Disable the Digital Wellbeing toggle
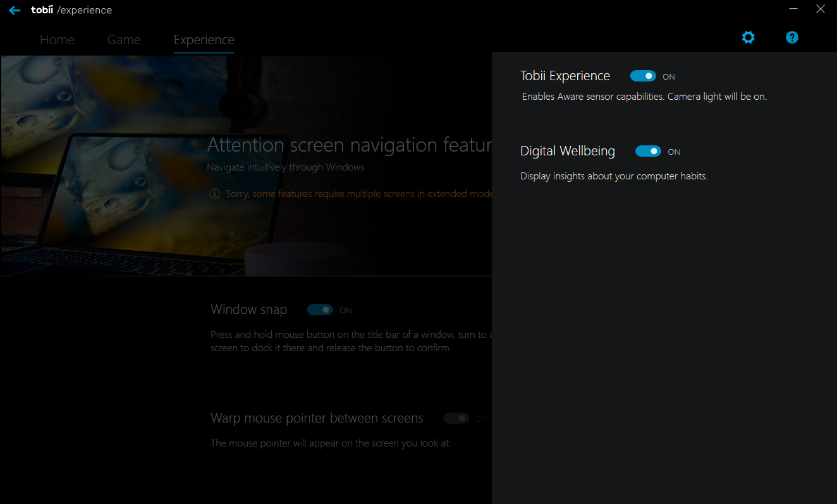Screen dimensions: 837x504 (648, 151)
